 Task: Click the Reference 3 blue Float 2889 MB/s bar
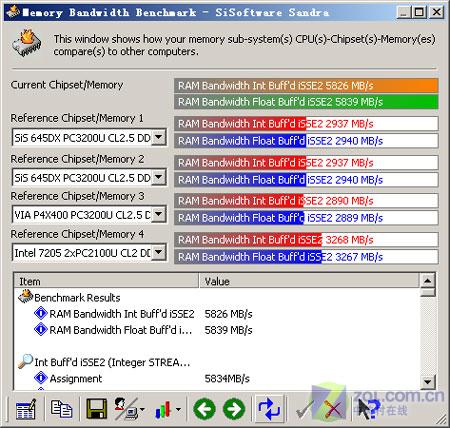[306, 218]
